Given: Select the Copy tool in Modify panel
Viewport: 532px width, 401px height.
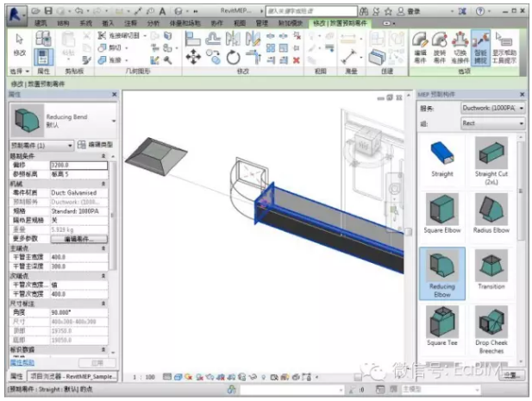Looking at the screenshot, I should click(214, 56).
